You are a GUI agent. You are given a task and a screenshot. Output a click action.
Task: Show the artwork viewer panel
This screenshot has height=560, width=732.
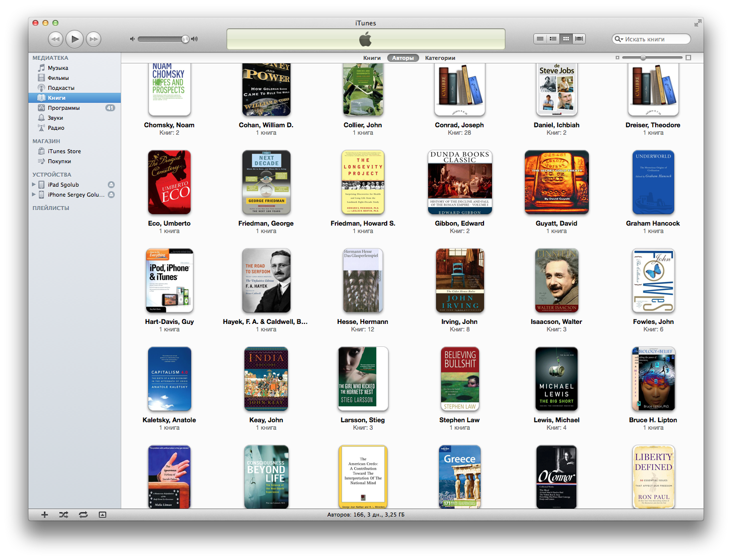pyautogui.click(x=102, y=515)
